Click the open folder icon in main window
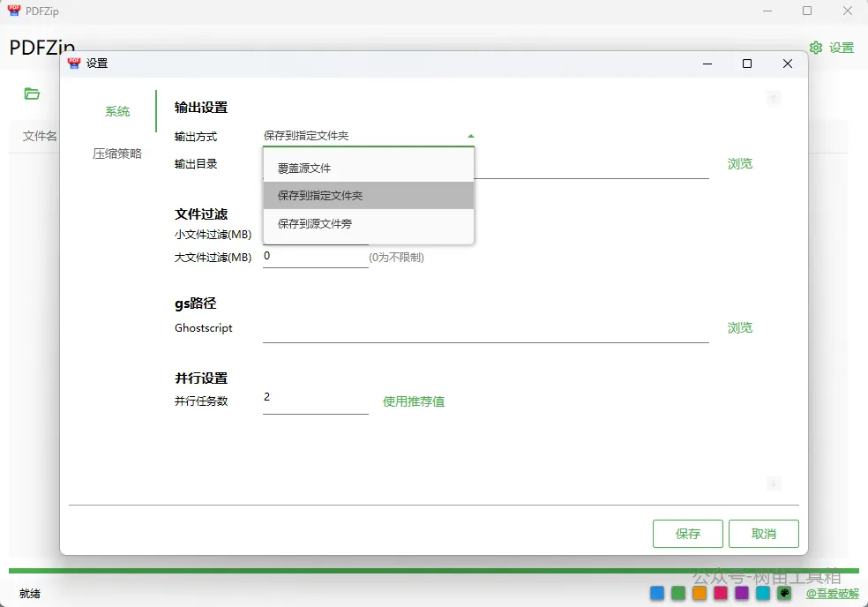This screenshot has height=607, width=868. (x=32, y=94)
